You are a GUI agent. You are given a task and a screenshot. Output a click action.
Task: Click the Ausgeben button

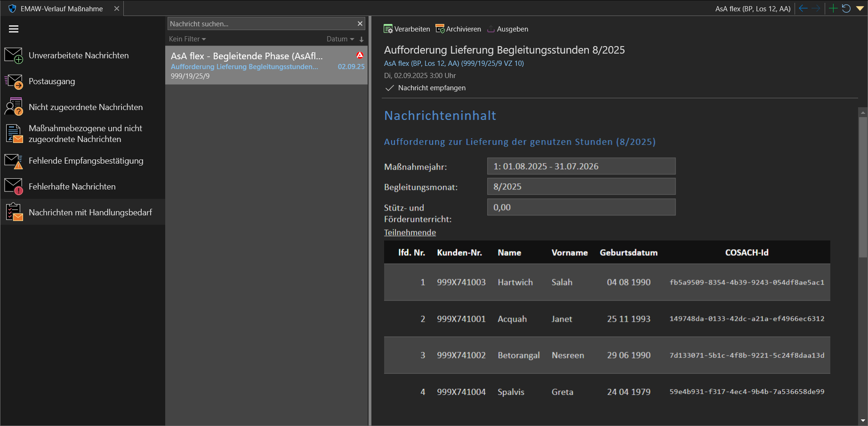point(507,29)
